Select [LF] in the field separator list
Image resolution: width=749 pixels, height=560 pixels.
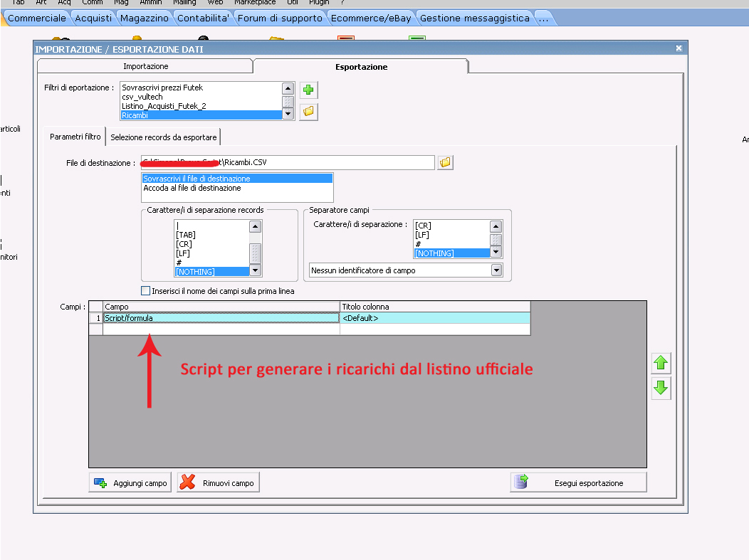(452, 235)
